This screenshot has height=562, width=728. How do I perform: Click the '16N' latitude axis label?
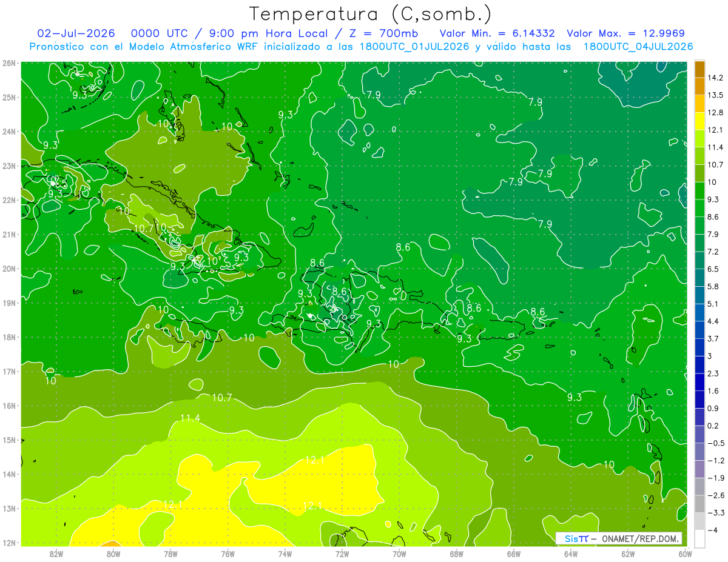coord(8,406)
